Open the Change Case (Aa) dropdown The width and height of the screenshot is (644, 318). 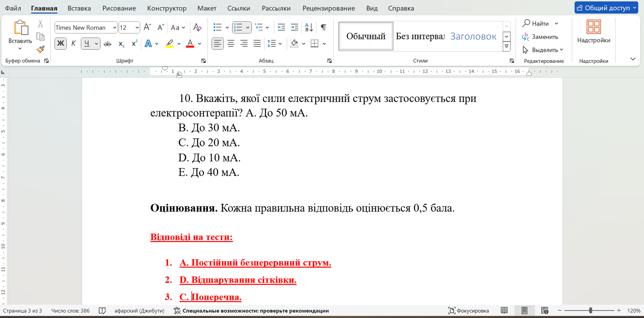click(178, 27)
